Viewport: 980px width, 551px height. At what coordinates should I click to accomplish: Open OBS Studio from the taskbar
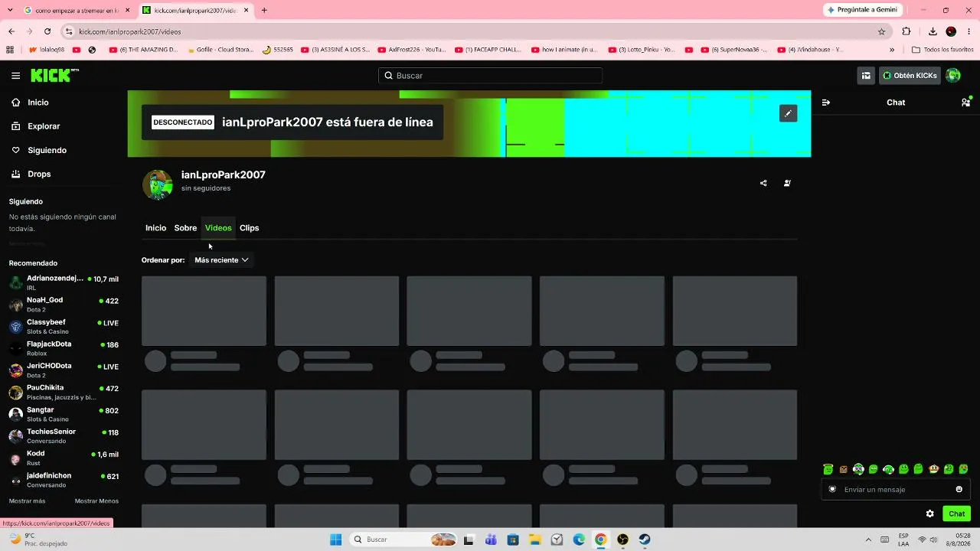pyautogui.click(x=622, y=540)
